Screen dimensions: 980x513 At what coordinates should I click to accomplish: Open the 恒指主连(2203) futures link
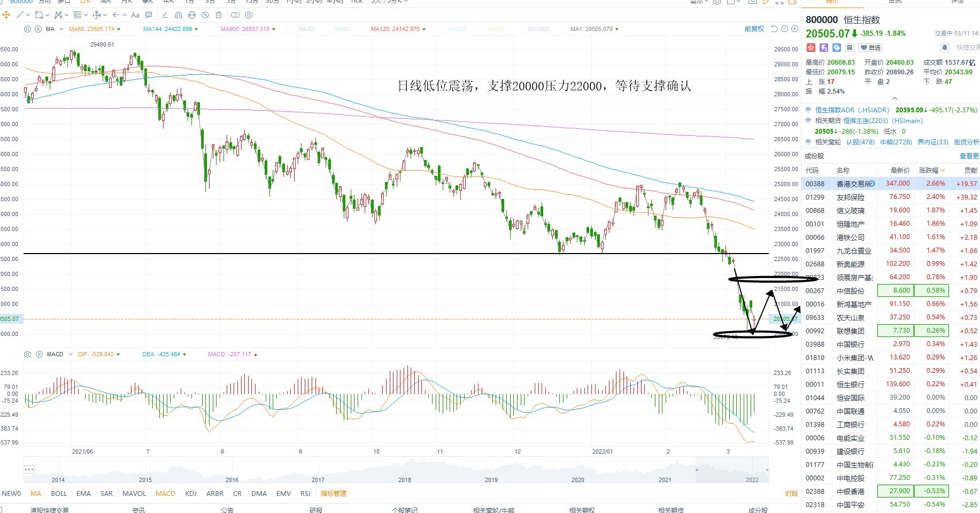883,120
